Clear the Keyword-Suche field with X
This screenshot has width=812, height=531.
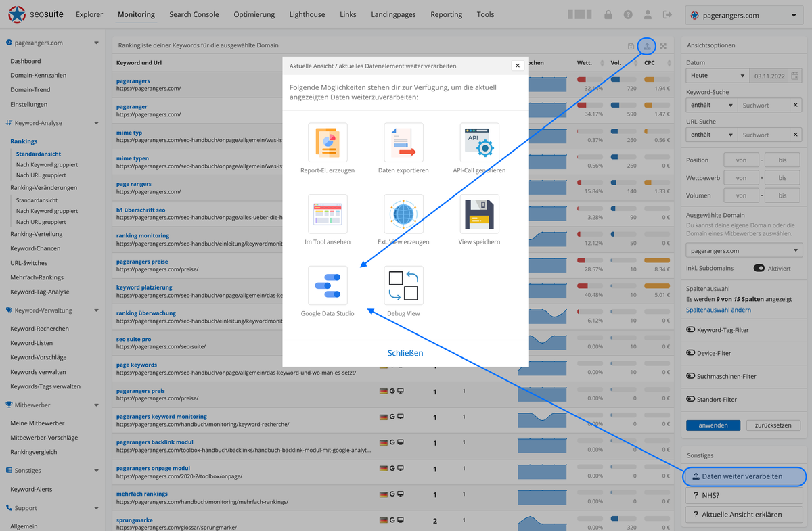click(x=796, y=106)
